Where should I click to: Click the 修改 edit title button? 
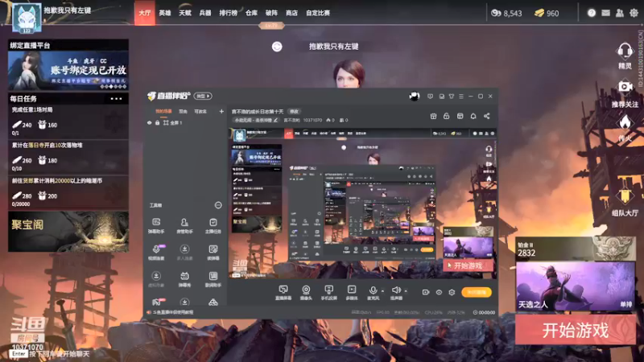pos(294,111)
